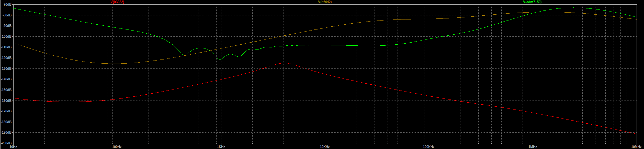This screenshot has height=149, width=644.
Task: Click the -170dB axis label
Action: [x=6, y=111]
